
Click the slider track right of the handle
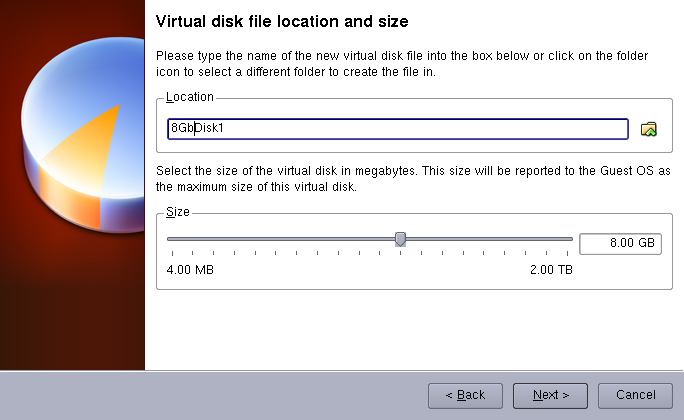click(x=490, y=239)
